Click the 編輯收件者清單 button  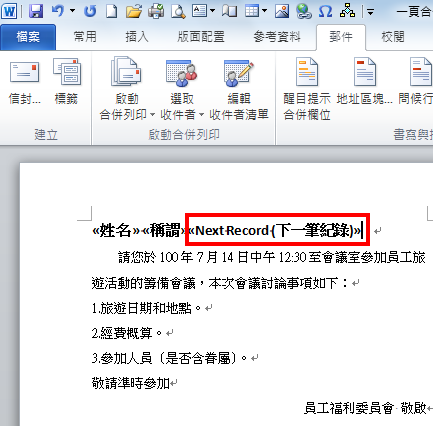click(x=239, y=88)
